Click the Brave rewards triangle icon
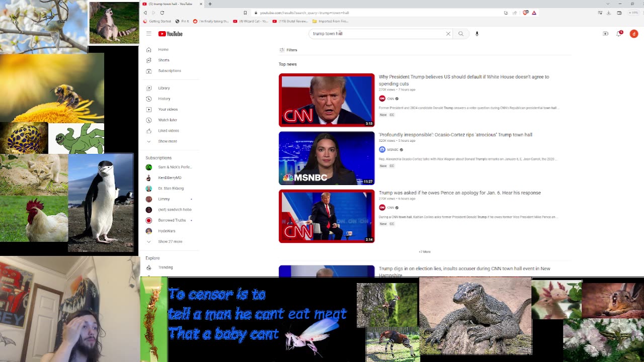This screenshot has height=362, width=644. coord(534,13)
